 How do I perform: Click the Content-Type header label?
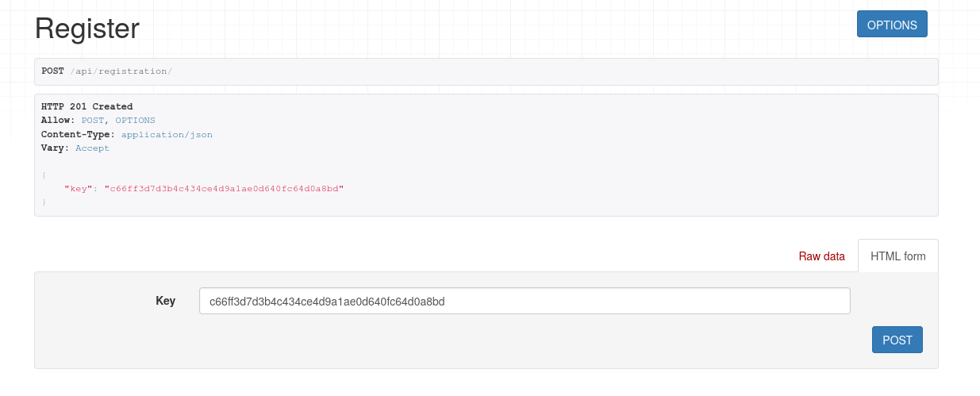[78, 134]
